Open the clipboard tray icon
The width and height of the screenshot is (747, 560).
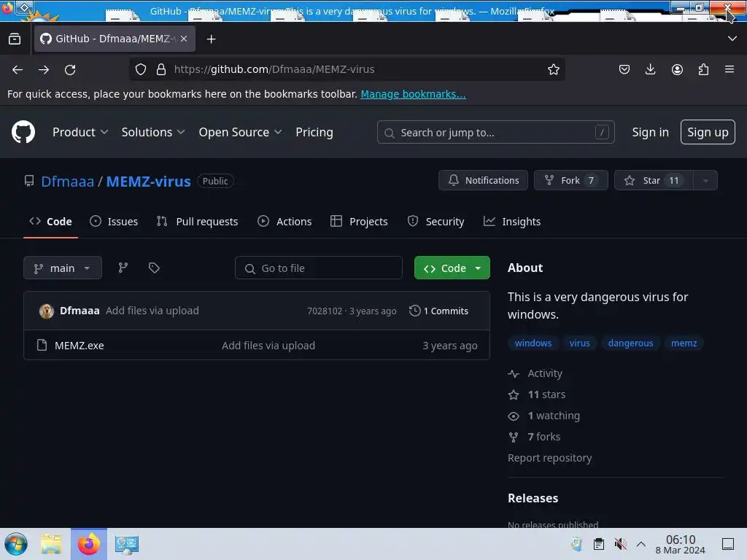599,544
